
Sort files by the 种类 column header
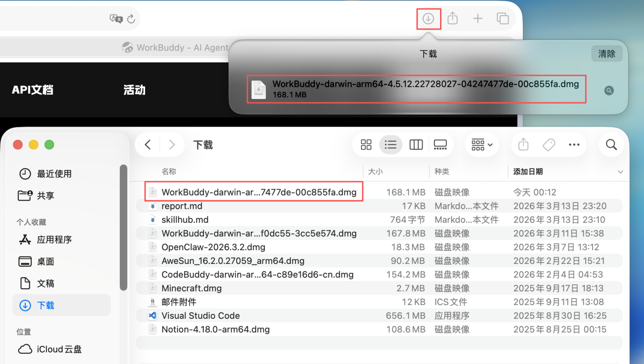point(442,172)
